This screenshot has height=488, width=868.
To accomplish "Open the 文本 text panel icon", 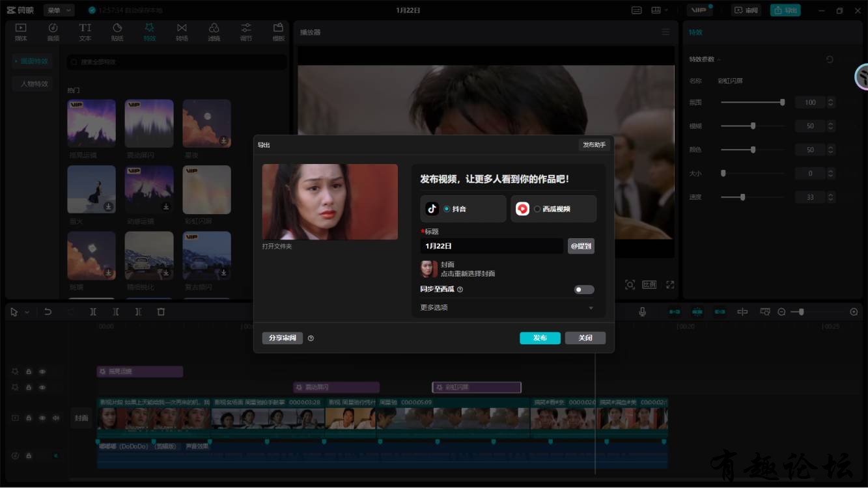I will [85, 32].
